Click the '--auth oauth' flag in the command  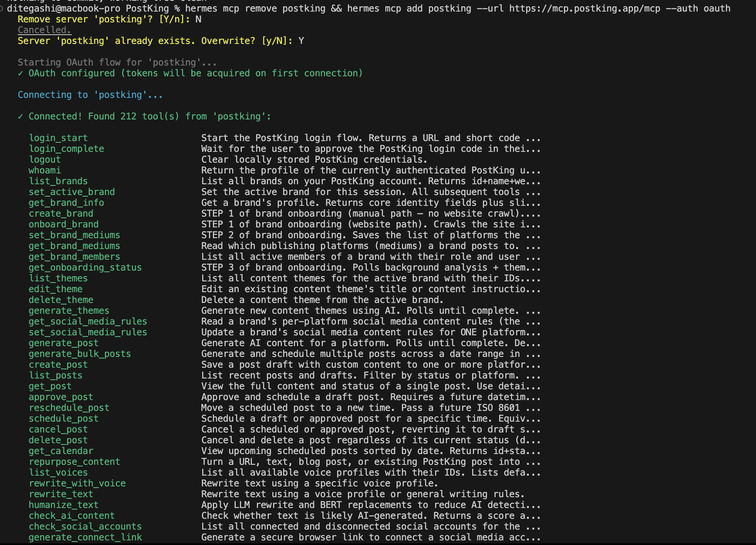(698, 8)
